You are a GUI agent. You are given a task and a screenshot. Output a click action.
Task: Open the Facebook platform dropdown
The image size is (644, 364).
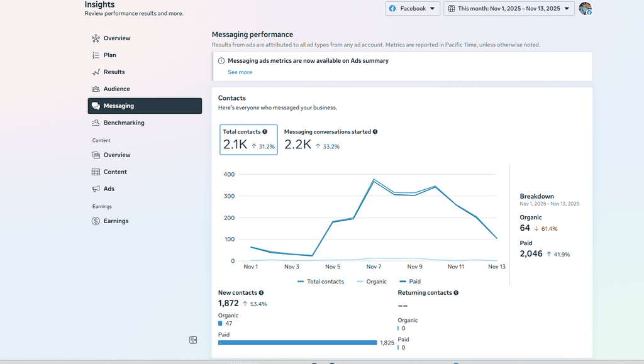413,9
